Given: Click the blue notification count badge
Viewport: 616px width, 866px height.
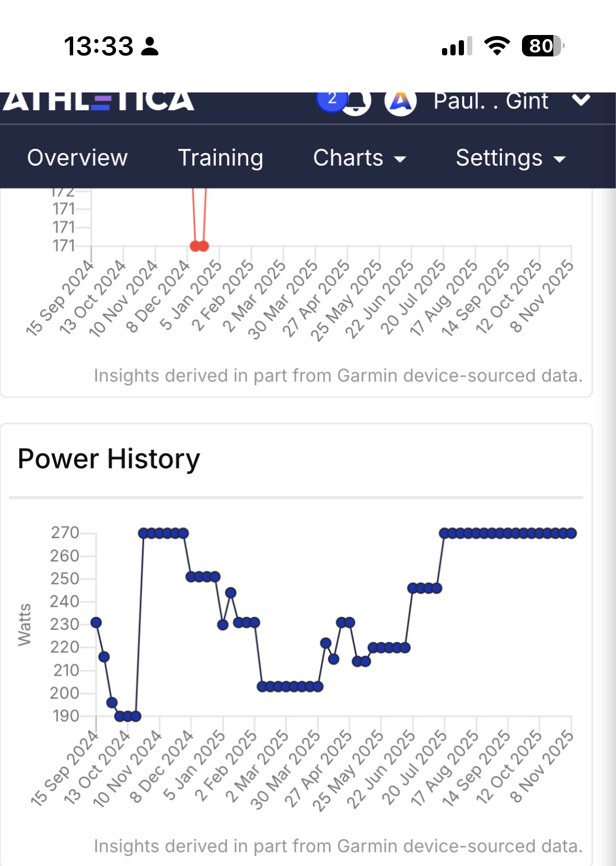Looking at the screenshot, I should coord(331,99).
